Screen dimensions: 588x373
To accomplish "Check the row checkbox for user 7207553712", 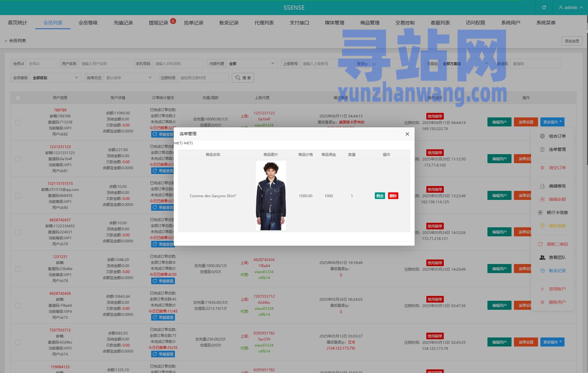I will pos(18,342).
